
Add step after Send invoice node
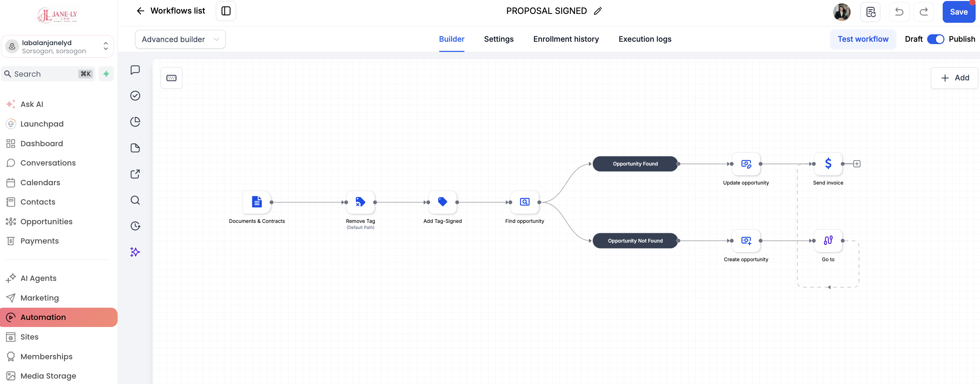tap(857, 164)
